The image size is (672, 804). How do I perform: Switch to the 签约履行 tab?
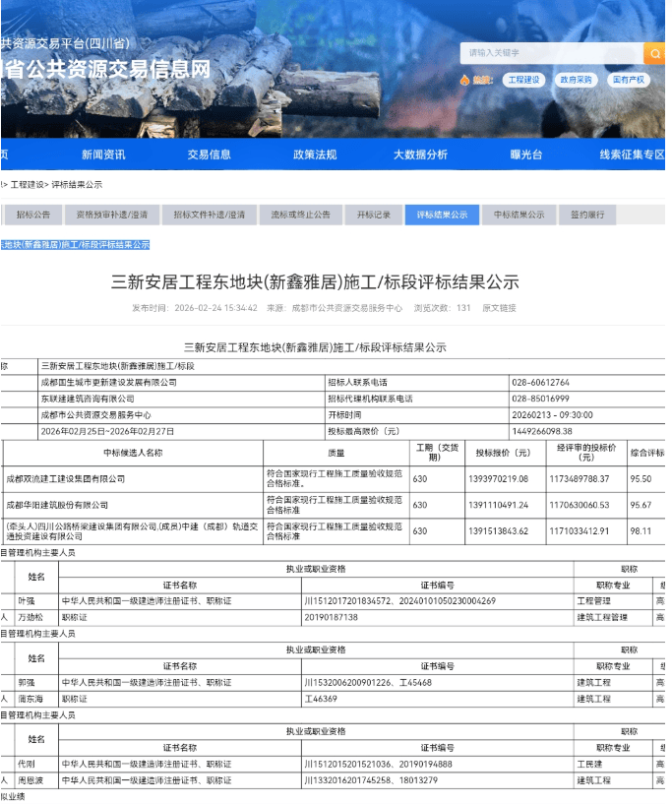click(587, 215)
